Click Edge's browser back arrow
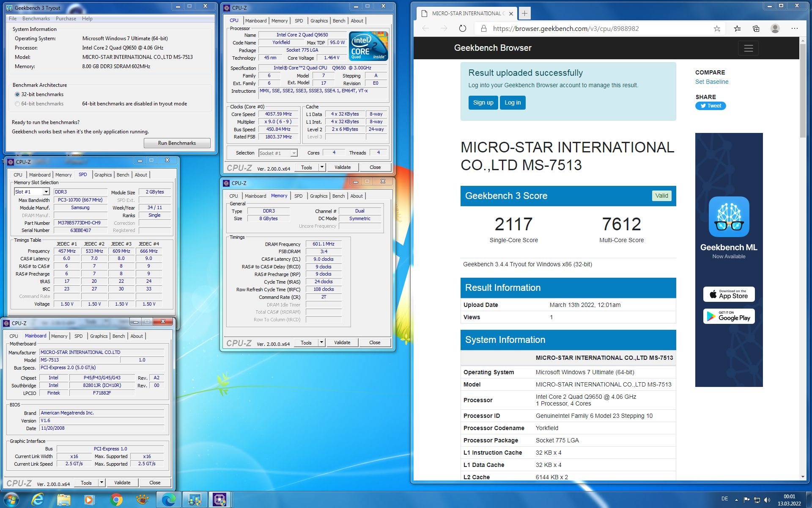 [425, 28]
